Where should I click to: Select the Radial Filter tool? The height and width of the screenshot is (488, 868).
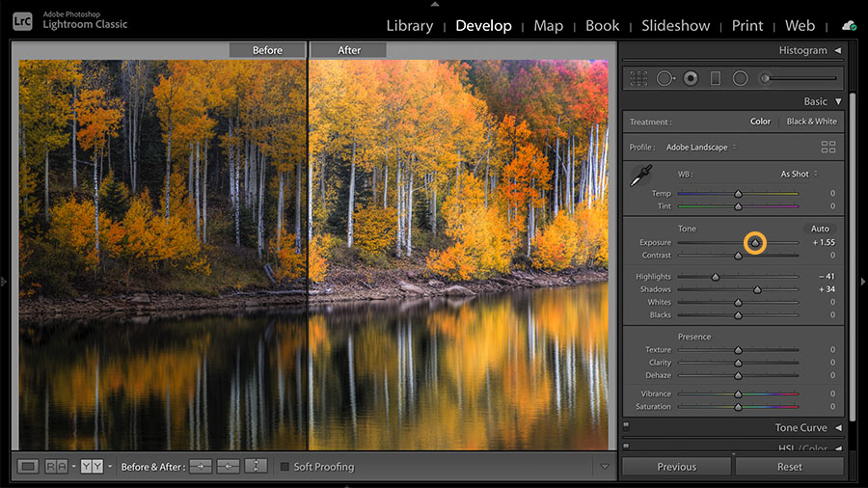click(741, 78)
